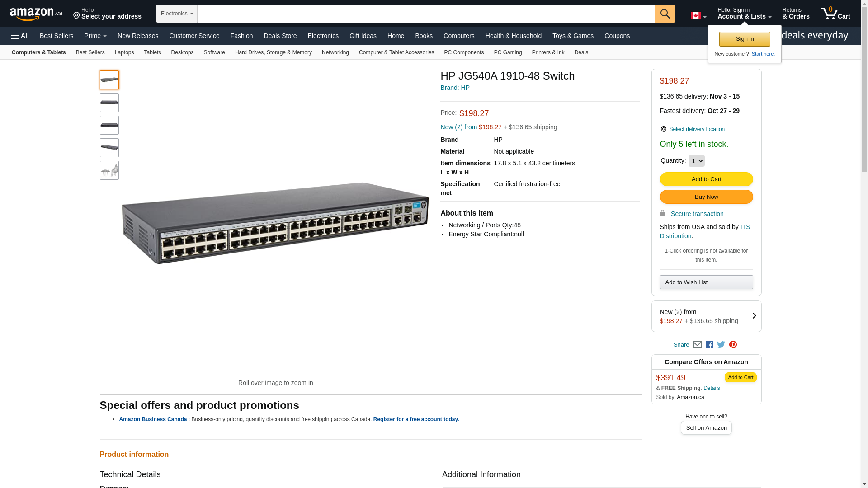Share the product on Pinterest
Viewport: 868px width, 488px height.
[x=733, y=345]
